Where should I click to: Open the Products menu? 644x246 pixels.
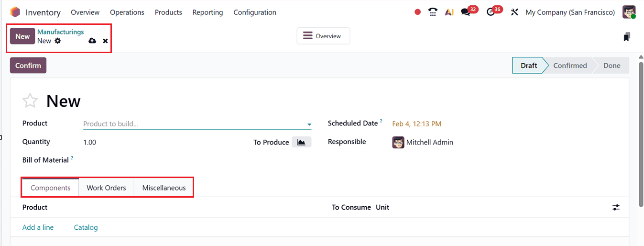point(168,12)
